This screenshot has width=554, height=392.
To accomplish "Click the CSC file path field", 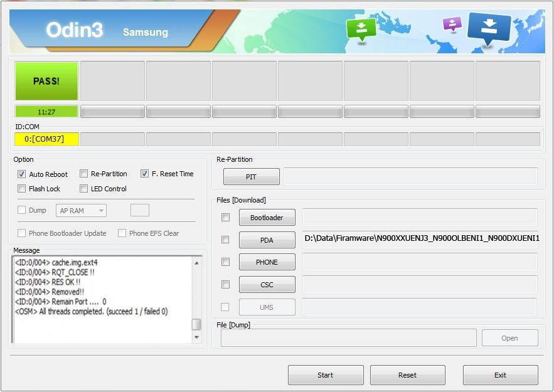I will tap(420, 284).
